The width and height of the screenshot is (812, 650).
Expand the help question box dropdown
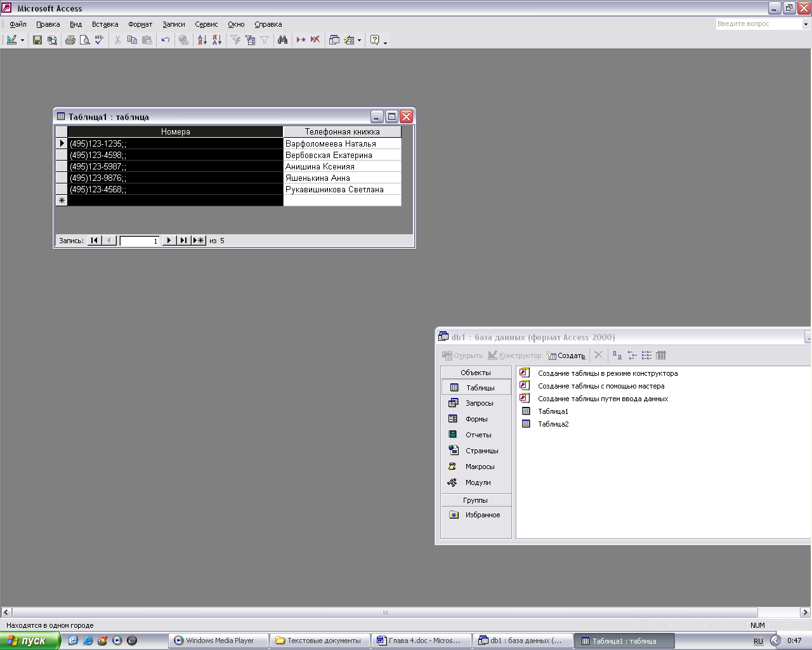(806, 24)
